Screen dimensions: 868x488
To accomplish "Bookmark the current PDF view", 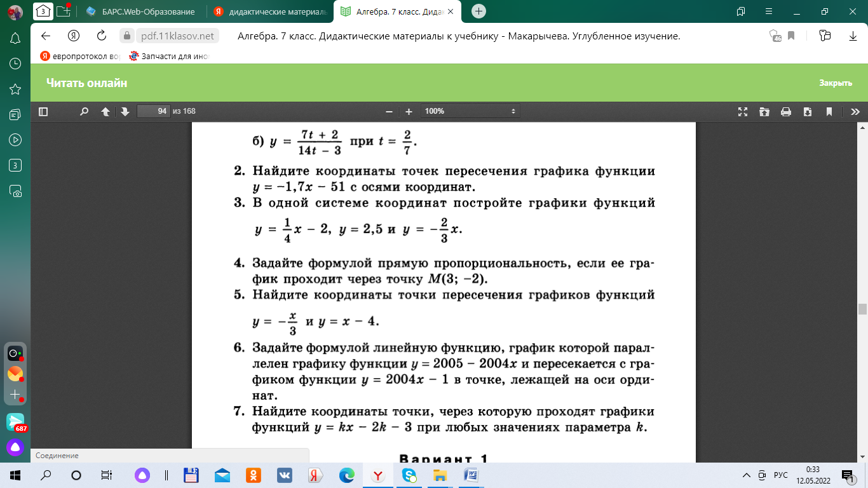I will point(829,111).
